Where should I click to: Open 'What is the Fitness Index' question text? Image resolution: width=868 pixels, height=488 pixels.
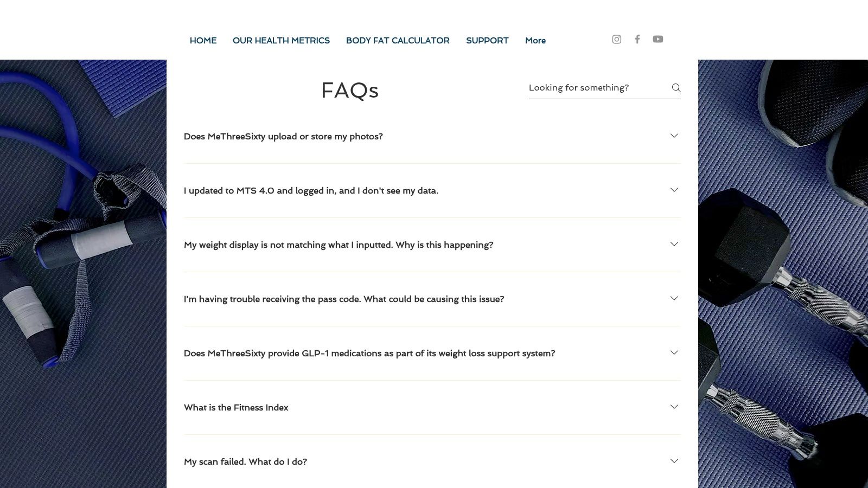(236, 408)
